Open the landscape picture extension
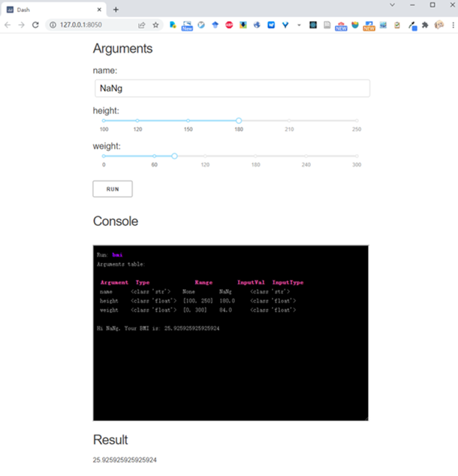Screen dimensions: 458x476 (x=384, y=25)
